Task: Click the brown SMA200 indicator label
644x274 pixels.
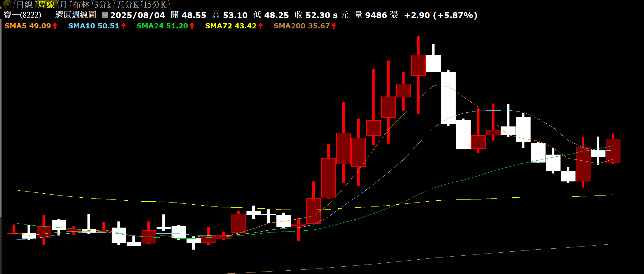Action: coord(302,26)
